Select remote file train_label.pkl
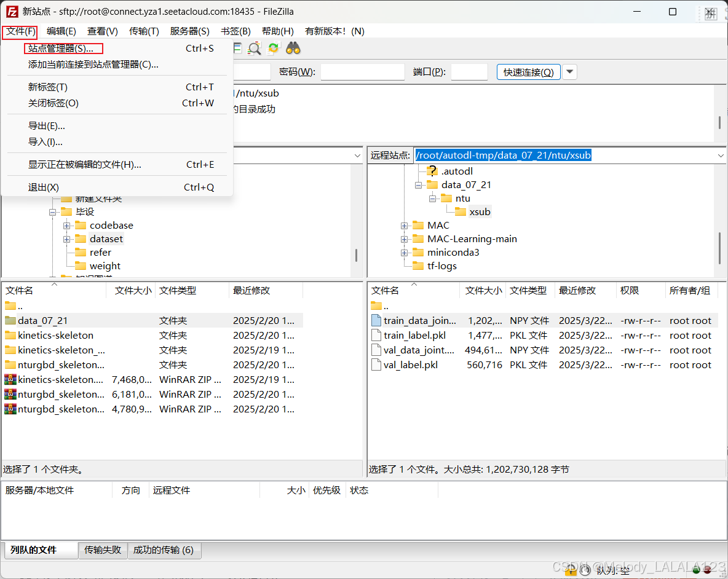The width and height of the screenshot is (728, 579). (544, 336)
